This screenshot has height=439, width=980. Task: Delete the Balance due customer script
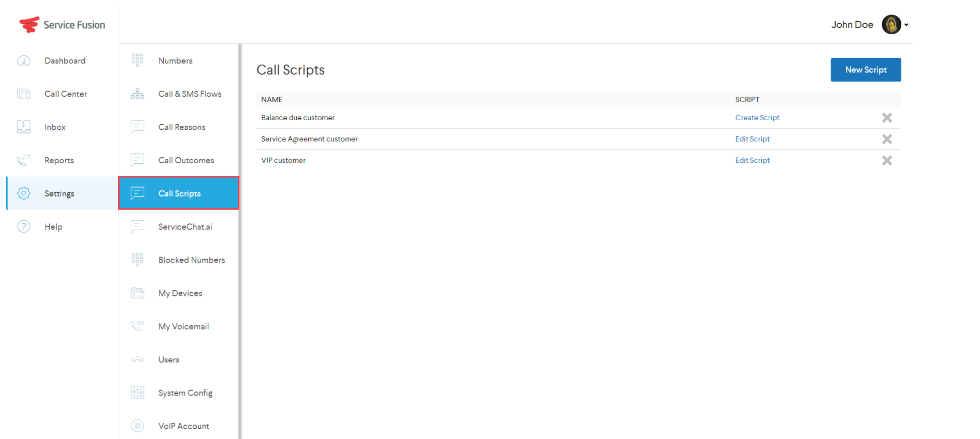[887, 118]
